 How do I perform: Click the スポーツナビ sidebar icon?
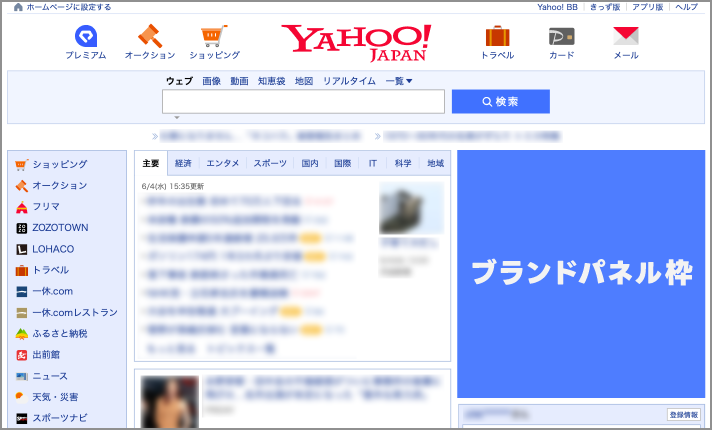[x=21, y=418]
